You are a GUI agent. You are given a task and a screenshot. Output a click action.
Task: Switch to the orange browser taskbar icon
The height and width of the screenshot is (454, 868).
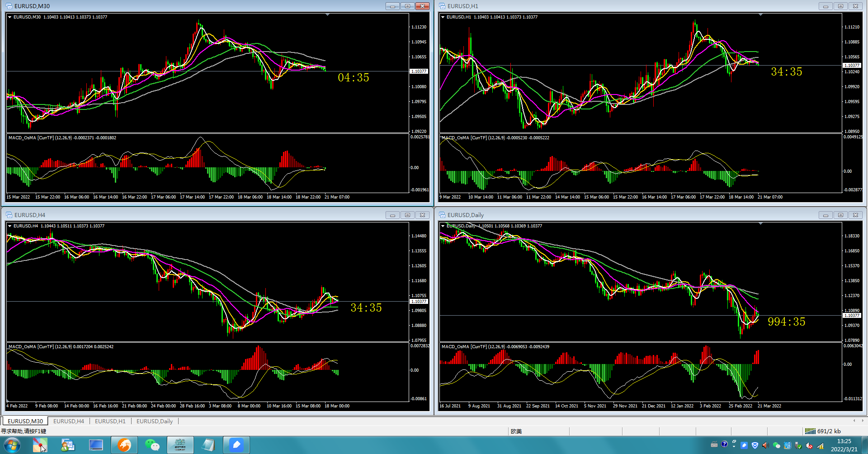[124, 445]
